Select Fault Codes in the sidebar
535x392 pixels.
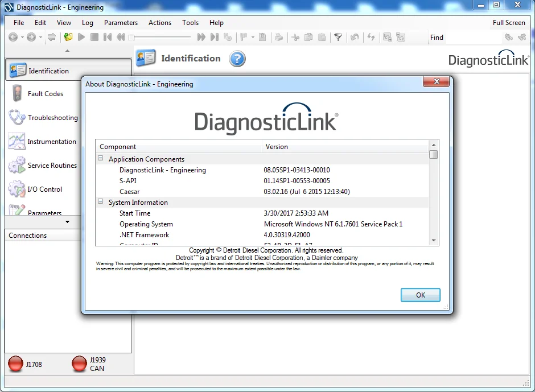tap(43, 93)
